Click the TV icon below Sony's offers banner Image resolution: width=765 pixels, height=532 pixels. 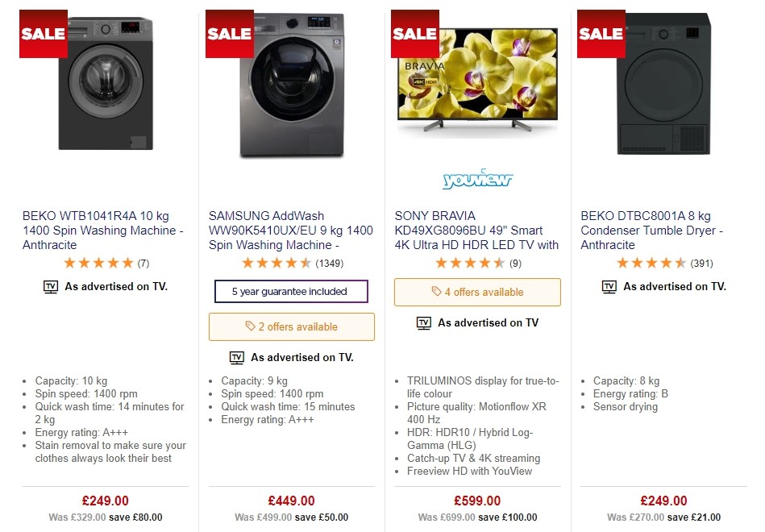tap(424, 322)
